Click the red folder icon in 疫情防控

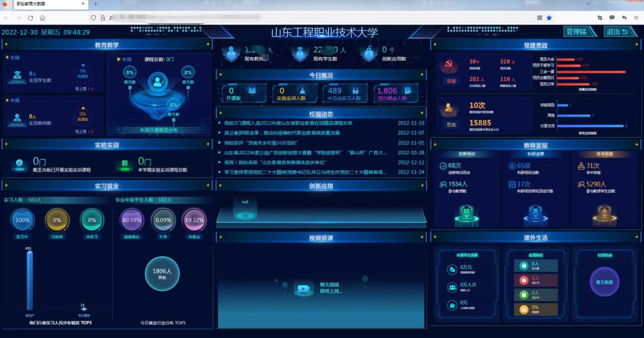[x=524, y=281]
